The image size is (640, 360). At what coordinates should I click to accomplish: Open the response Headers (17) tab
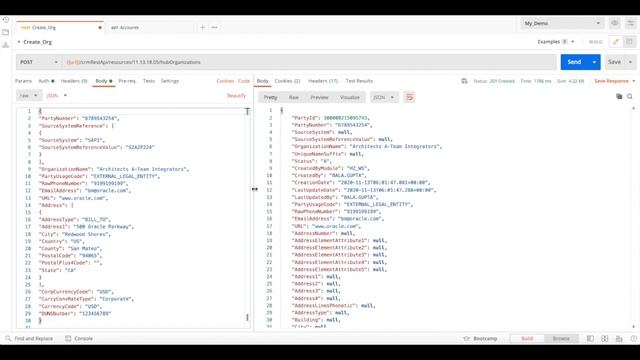pos(323,81)
